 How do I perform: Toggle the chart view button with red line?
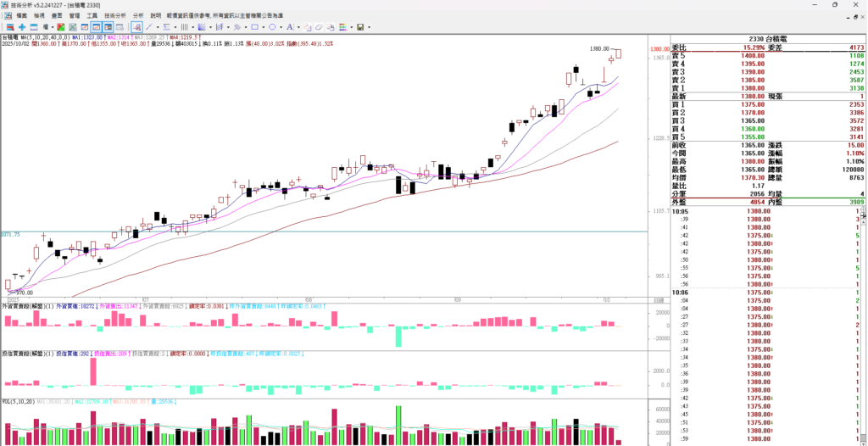click(x=96, y=27)
